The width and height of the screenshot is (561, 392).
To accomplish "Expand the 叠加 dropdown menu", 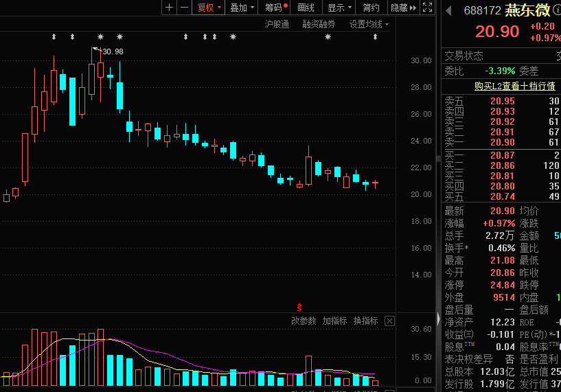I will pyautogui.click(x=242, y=8).
